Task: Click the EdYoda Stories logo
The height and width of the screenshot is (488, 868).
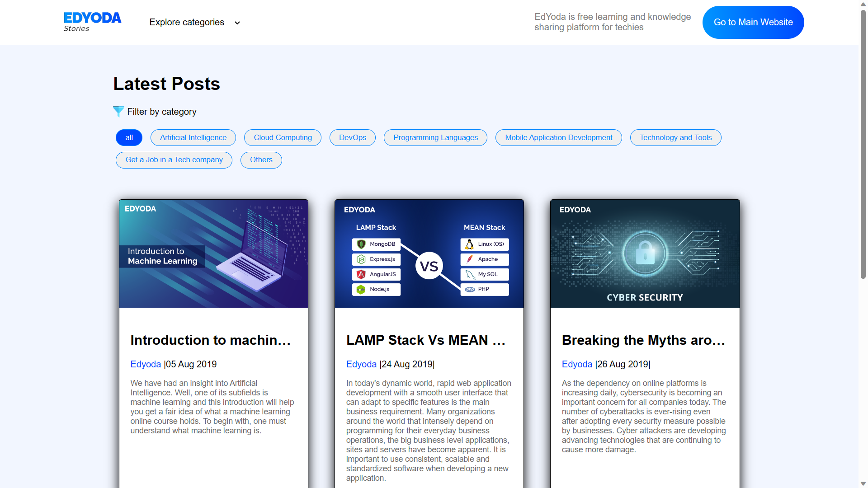Action: point(92,22)
